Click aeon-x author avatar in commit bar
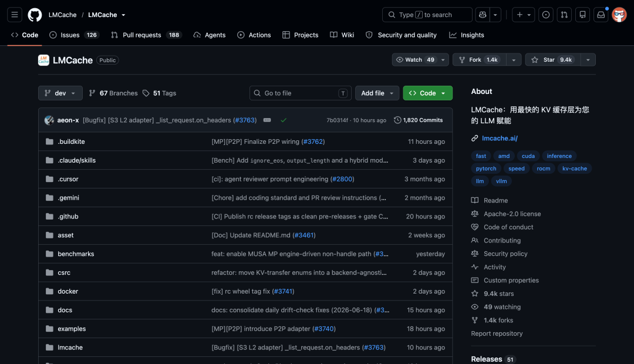The height and width of the screenshot is (364, 634). click(49, 120)
